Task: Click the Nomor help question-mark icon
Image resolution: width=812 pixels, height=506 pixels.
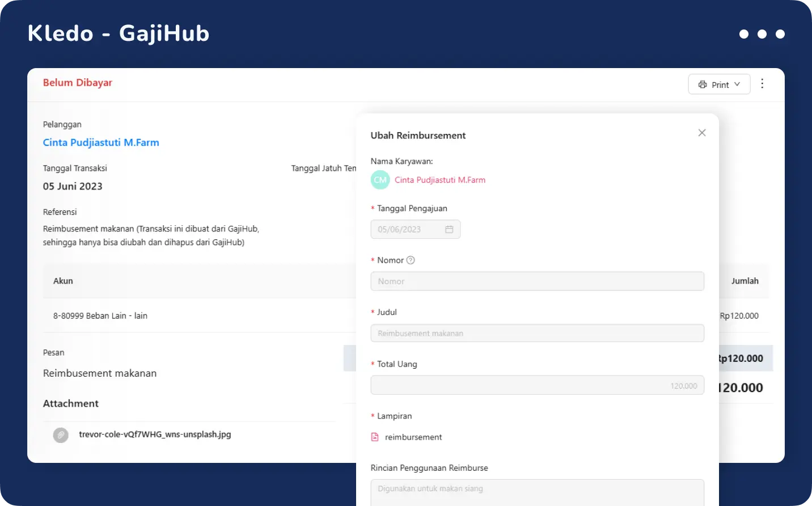Action: (411, 260)
